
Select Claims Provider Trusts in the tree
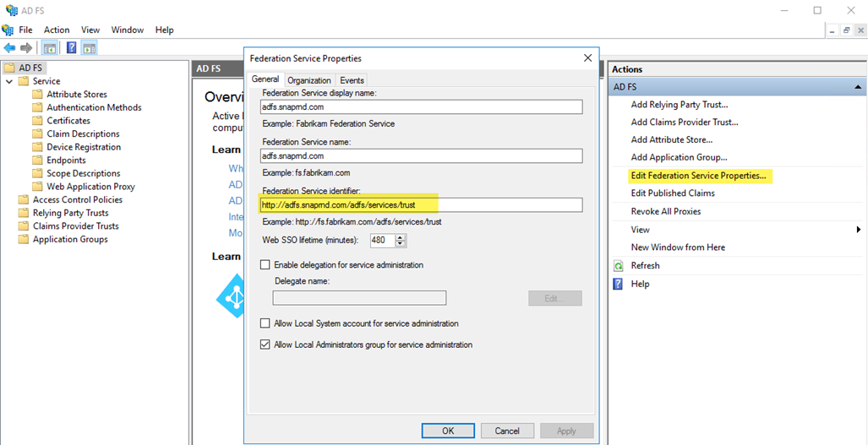click(x=76, y=226)
